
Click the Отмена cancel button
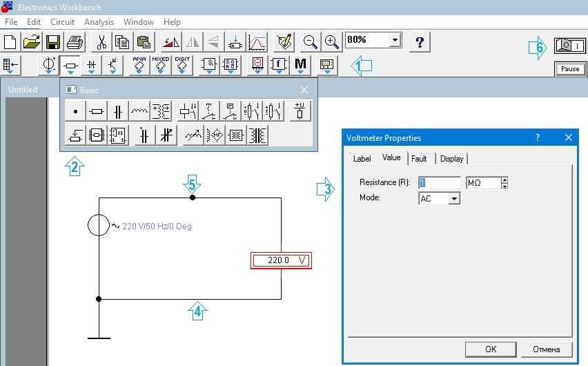pos(547,349)
